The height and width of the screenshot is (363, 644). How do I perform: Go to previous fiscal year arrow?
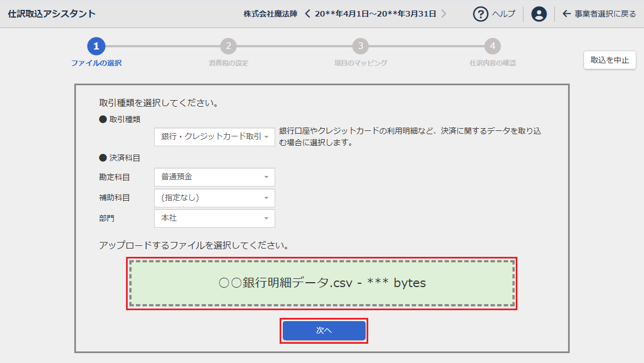point(308,14)
